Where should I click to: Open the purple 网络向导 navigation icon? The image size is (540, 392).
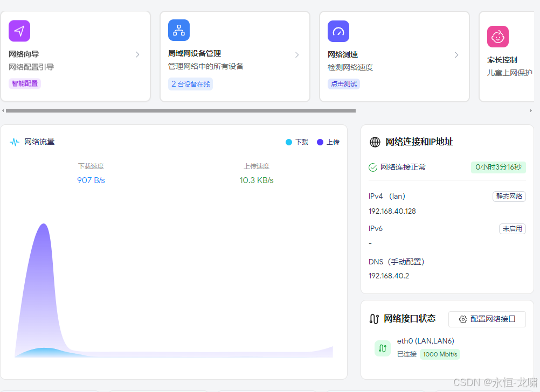click(19, 31)
